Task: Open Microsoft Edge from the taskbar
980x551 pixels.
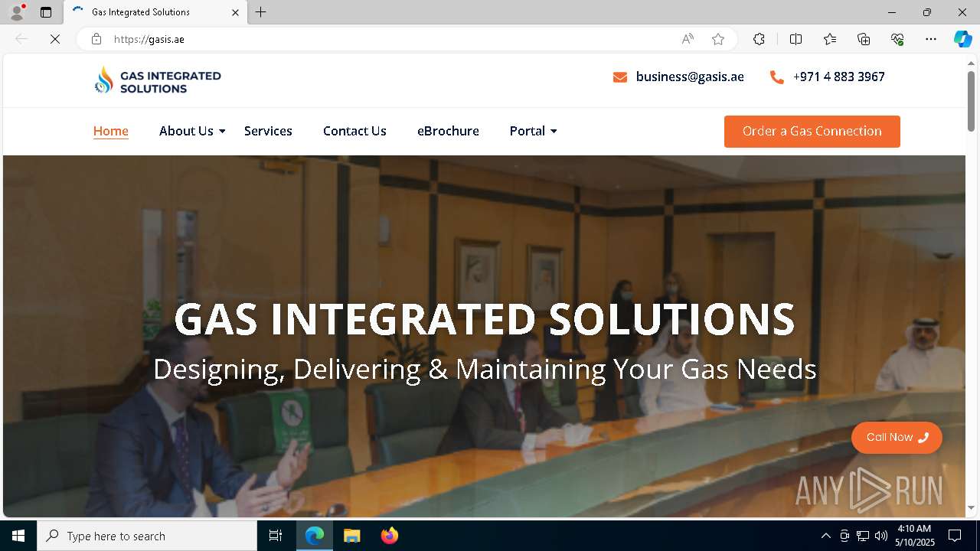Action: (x=315, y=536)
